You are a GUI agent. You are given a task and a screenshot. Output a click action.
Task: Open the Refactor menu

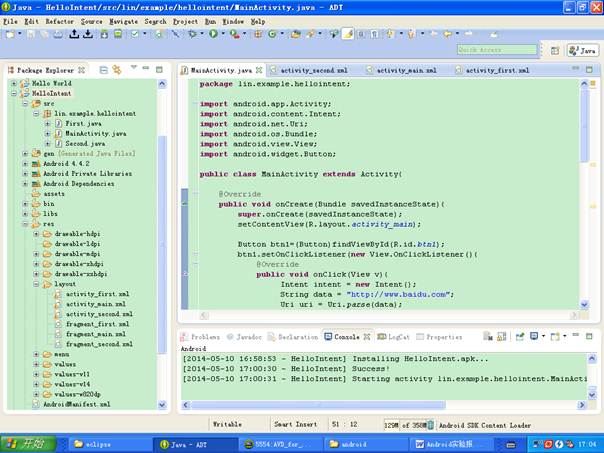[x=58, y=21]
